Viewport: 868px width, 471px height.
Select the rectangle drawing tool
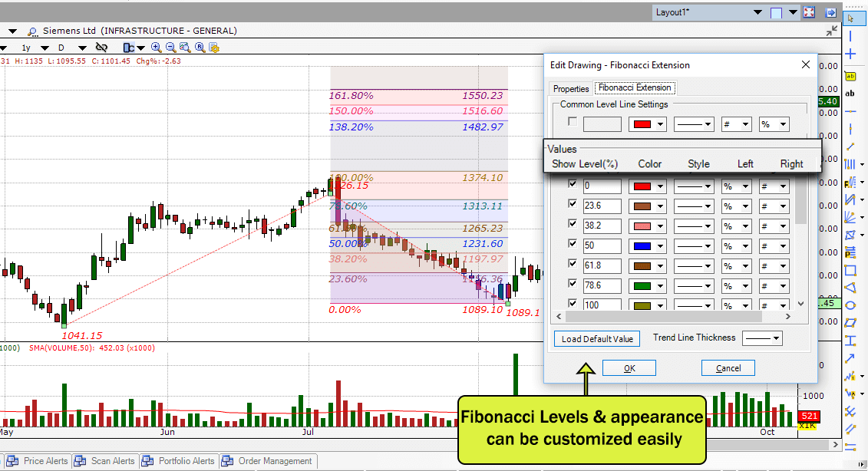(x=850, y=270)
